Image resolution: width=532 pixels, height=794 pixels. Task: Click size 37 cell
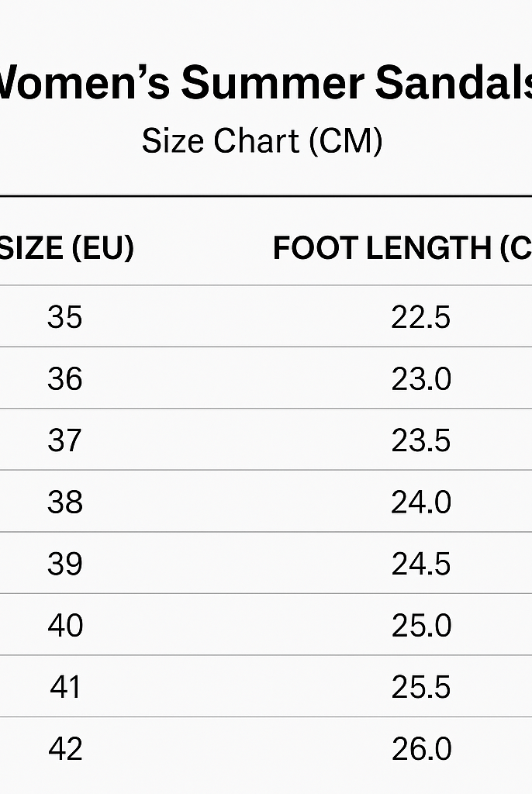(x=64, y=440)
